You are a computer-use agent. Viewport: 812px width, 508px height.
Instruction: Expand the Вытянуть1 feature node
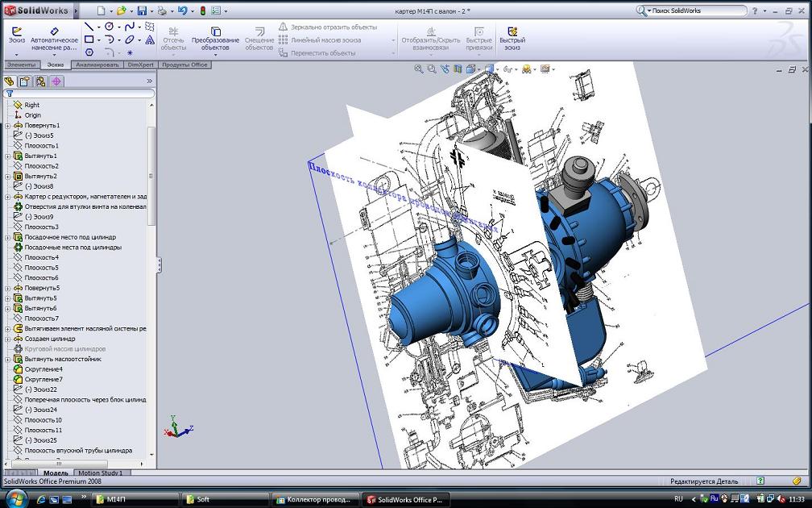pyautogui.click(x=8, y=156)
